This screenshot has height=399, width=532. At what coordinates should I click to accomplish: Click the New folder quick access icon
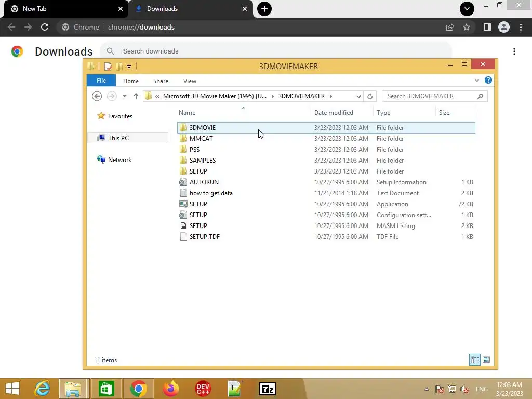coord(119,66)
